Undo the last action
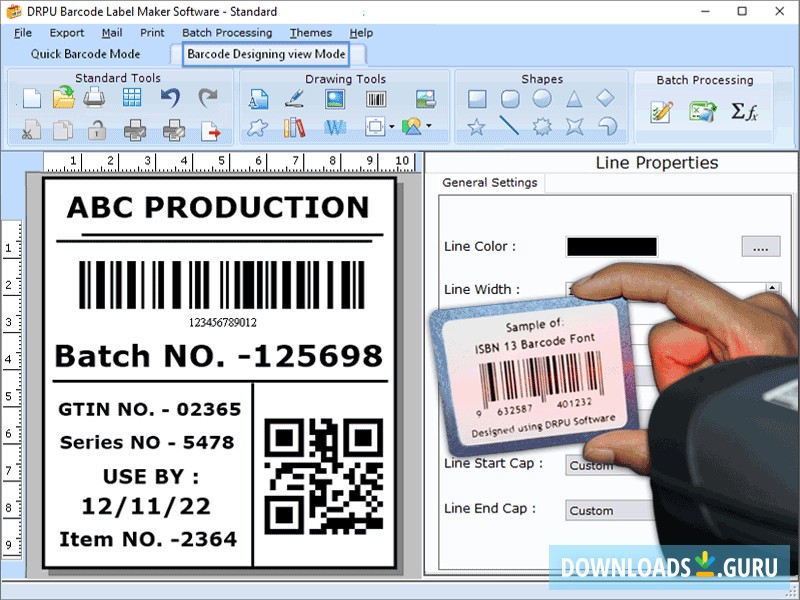Viewport: 800px width, 600px height. [170, 97]
